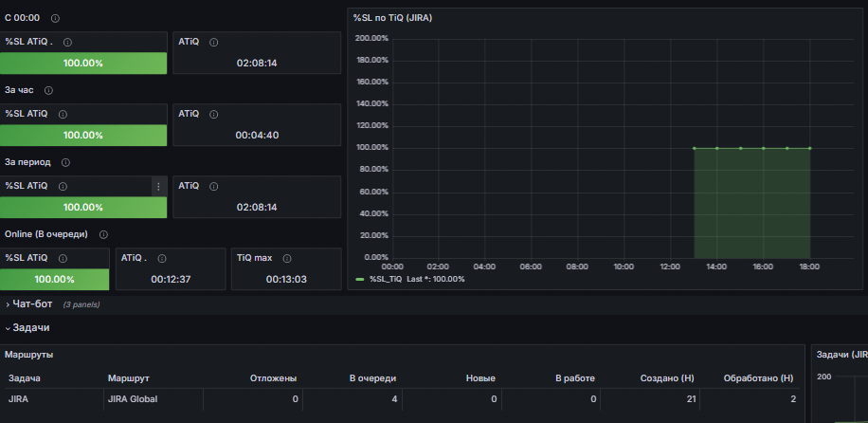Sort table by Создано (Н) column
This screenshot has height=423, width=868.
(x=668, y=378)
